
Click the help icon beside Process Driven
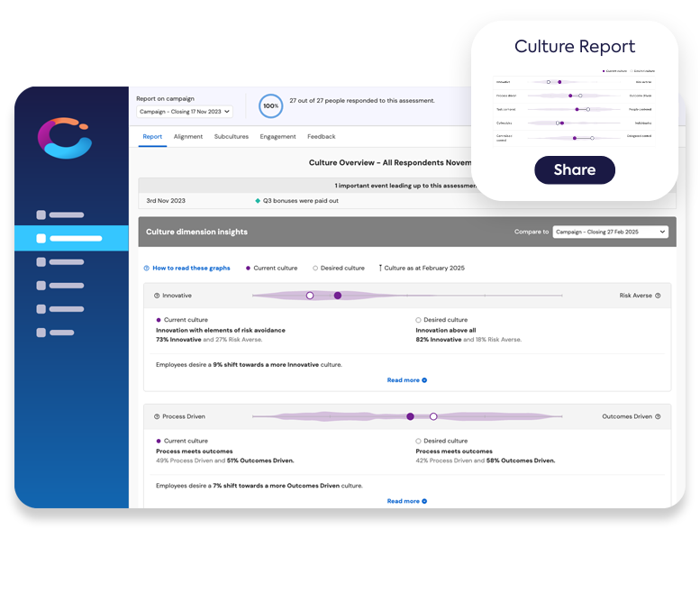(x=157, y=416)
